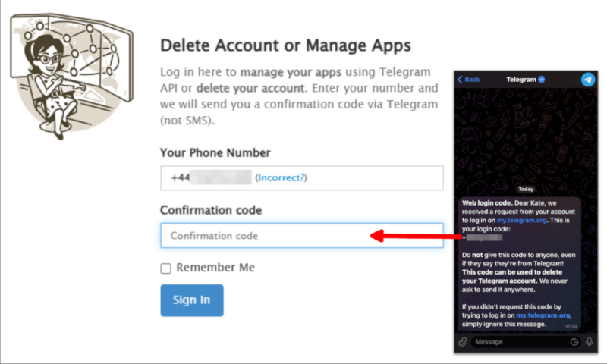Click the Confirmation code label

(x=211, y=210)
